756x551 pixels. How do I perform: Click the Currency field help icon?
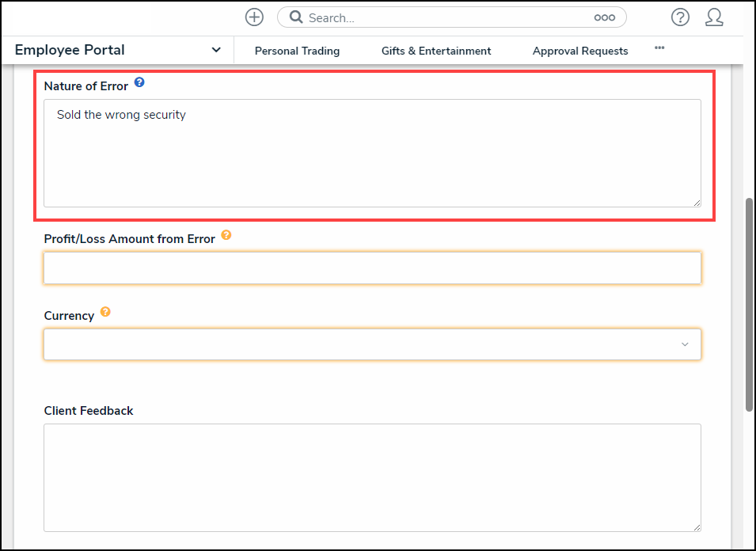(105, 312)
